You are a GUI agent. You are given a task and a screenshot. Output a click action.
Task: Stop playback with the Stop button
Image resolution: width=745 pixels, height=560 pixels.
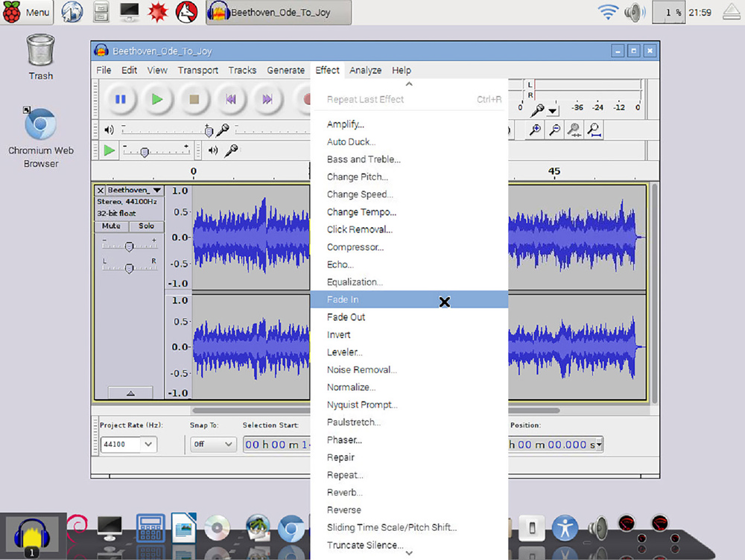pyautogui.click(x=194, y=99)
